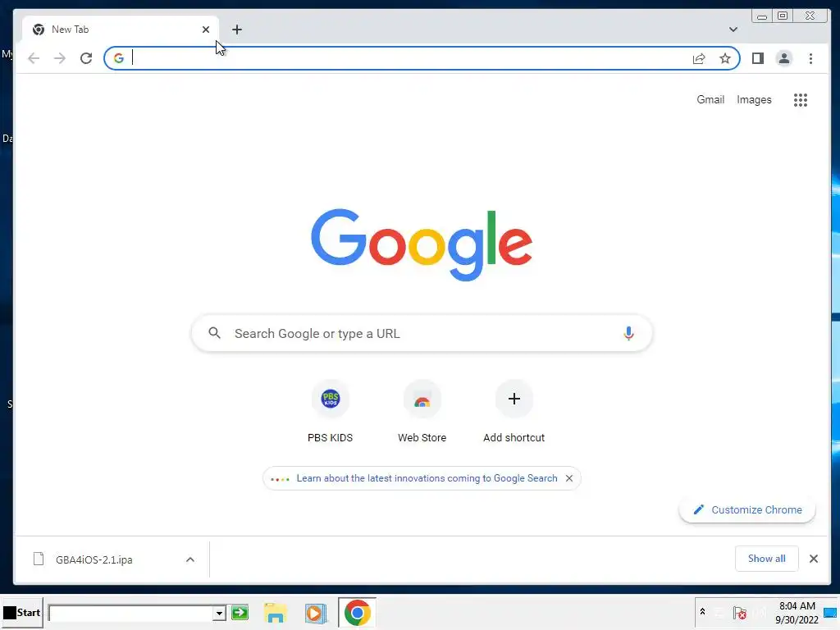Expand options for the GBA4iOS-2.1.ipa download
This screenshot has height=630, width=840.
point(190,559)
